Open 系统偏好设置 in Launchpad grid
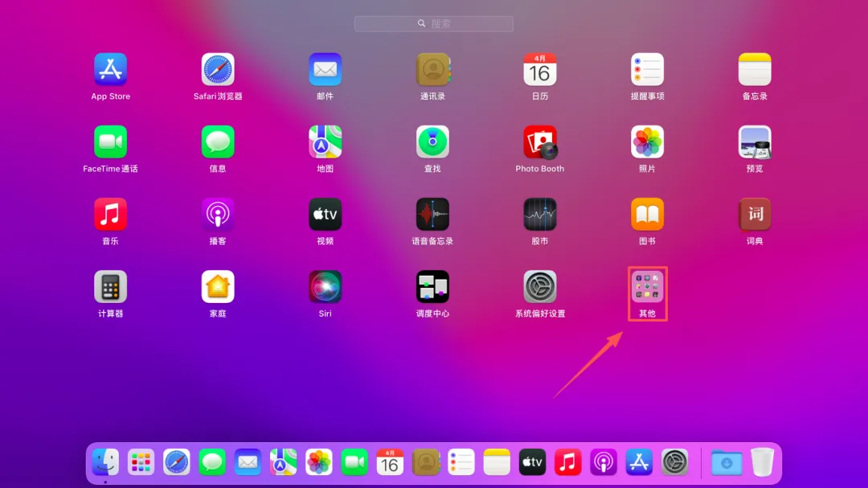This screenshot has width=868, height=488. coord(540,288)
